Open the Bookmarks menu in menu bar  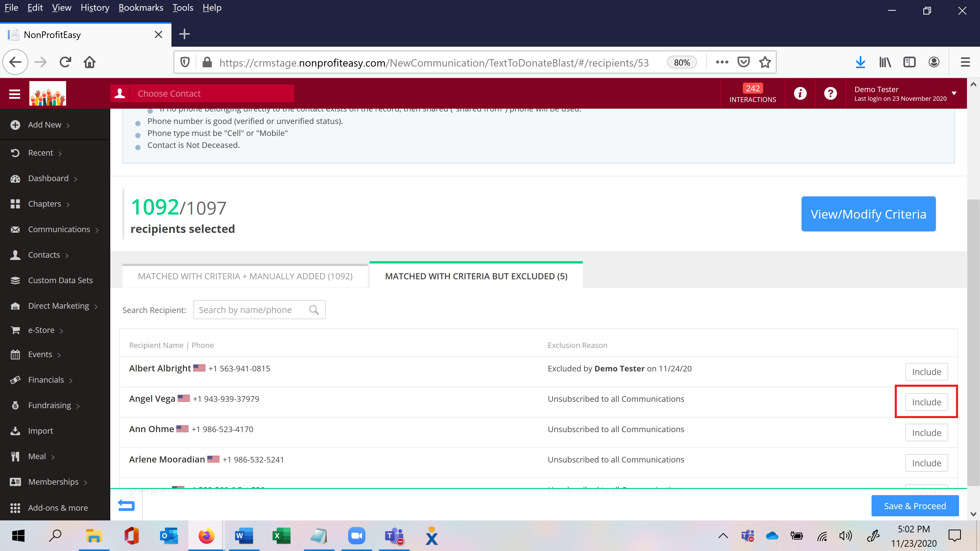140,8
